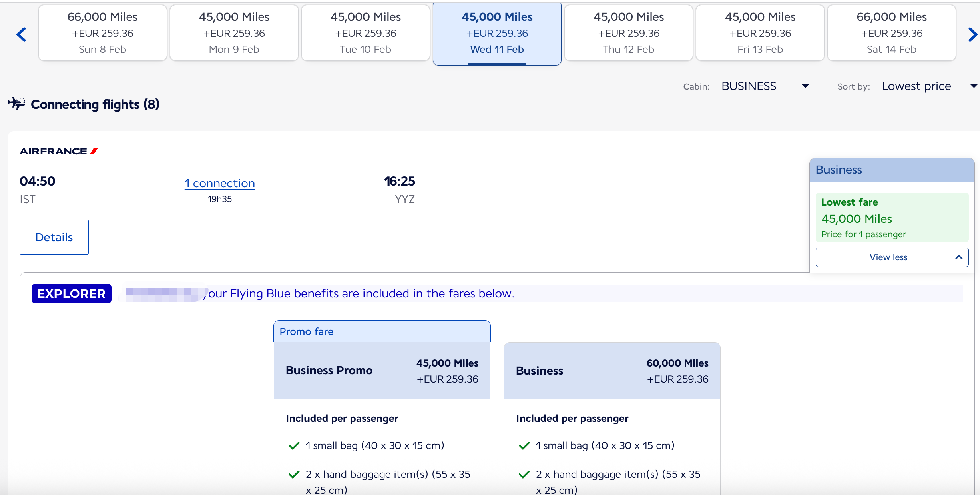This screenshot has width=980, height=495.
Task: Click the EXPLORER tier badge
Action: pos(72,294)
